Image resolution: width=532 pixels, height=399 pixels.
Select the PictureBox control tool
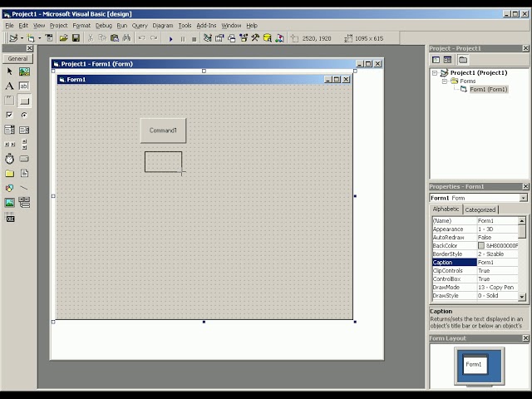[x=24, y=71]
